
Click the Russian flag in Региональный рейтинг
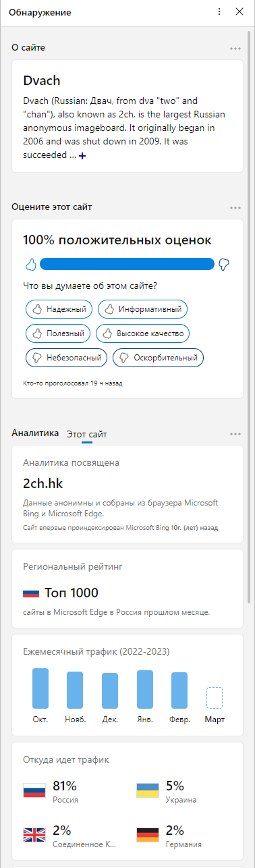pyautogui.click(x=31, y=593)
